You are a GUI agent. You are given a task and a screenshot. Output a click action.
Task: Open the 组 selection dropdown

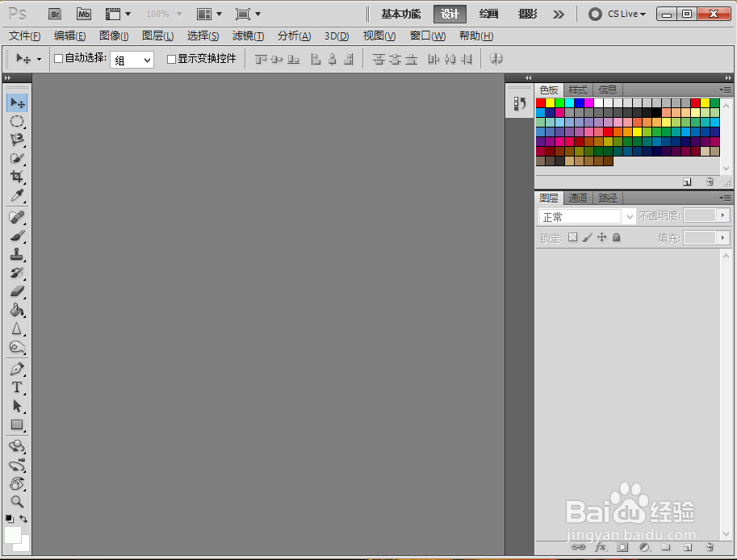click(132, 58)
